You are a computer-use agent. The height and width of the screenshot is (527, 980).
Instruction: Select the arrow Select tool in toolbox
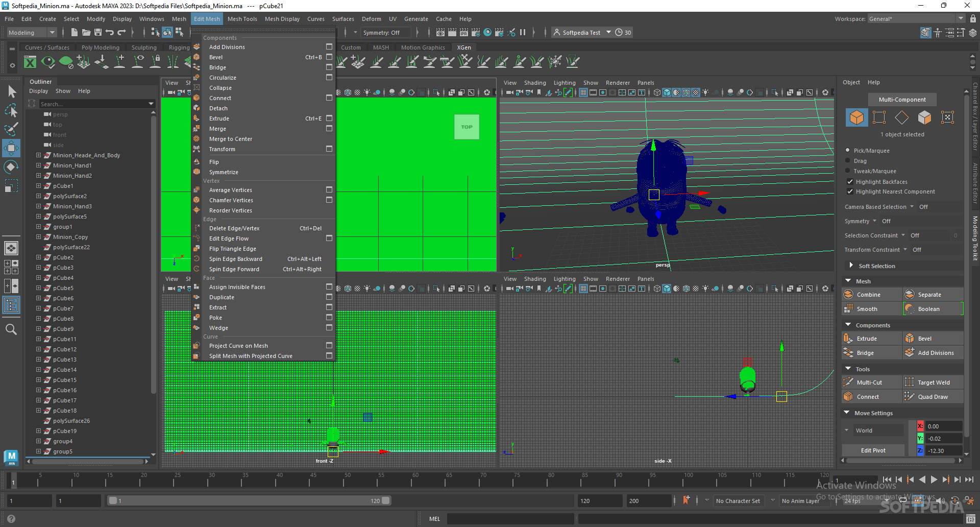tap(11, 92)
